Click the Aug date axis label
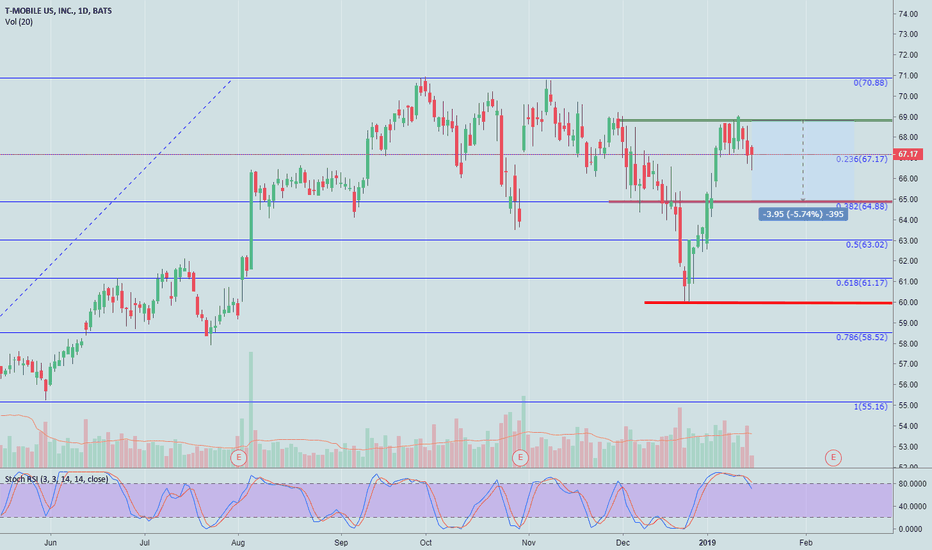Viewport: 932px width, 550px height. coord(238,542)
